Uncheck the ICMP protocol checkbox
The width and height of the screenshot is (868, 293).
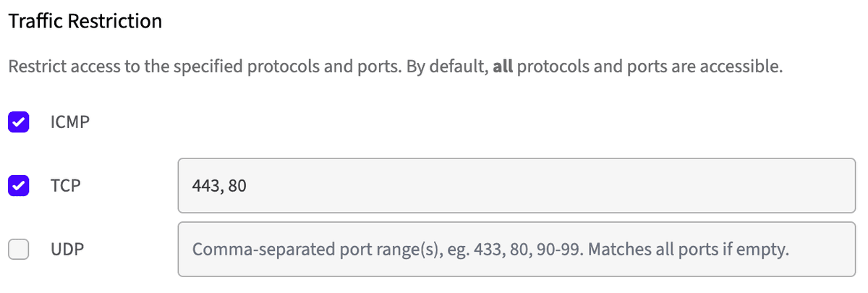[18, 122]
